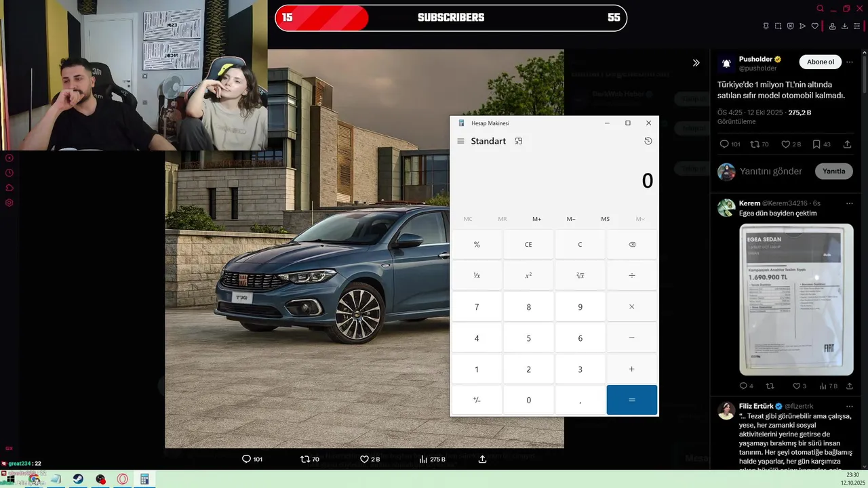Click the heart bookmark icon in browser toolbar

click(815, 26)
